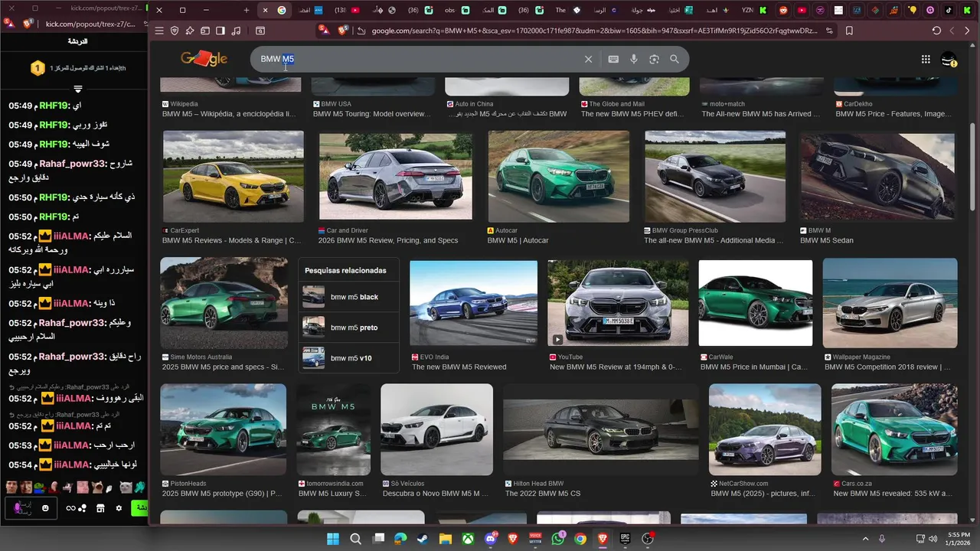Screen dimensions: 980x551
Task: Open the Google apps grid
Action: tap(926, 59)
